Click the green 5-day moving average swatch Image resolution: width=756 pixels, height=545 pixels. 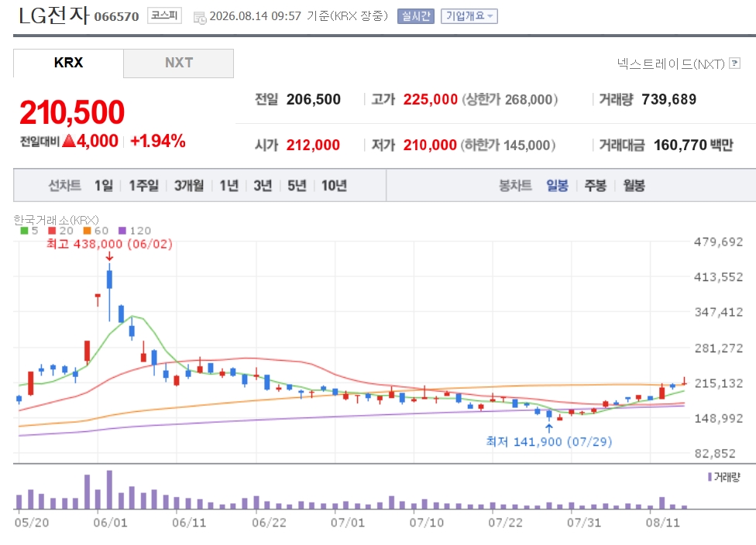point(24,231)
